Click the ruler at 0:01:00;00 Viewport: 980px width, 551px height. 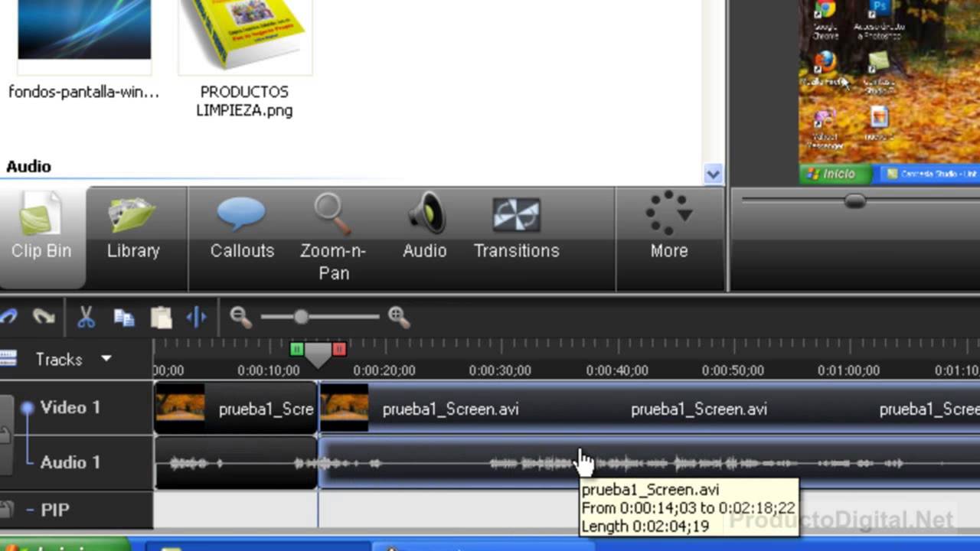click(848, 370)
